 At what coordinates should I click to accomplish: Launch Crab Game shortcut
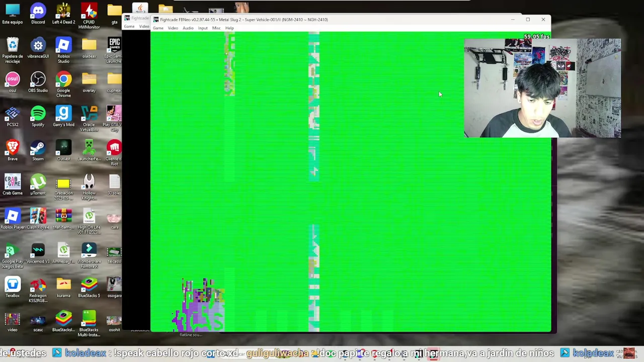[x=13, y=185]
